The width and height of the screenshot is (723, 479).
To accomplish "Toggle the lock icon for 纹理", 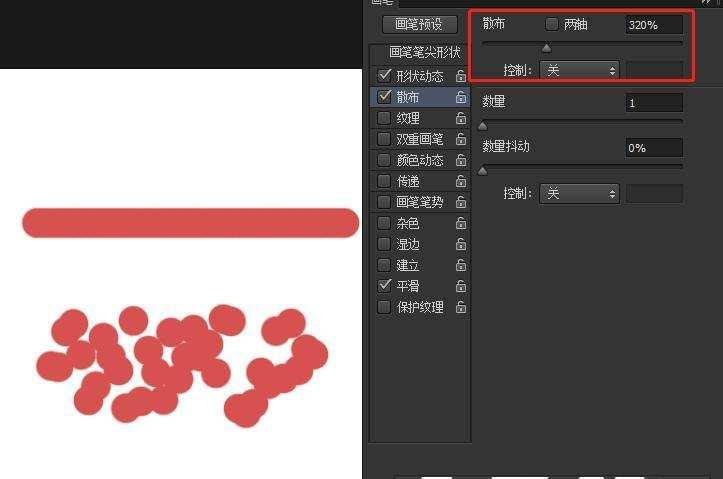I will tap(461, 118).
